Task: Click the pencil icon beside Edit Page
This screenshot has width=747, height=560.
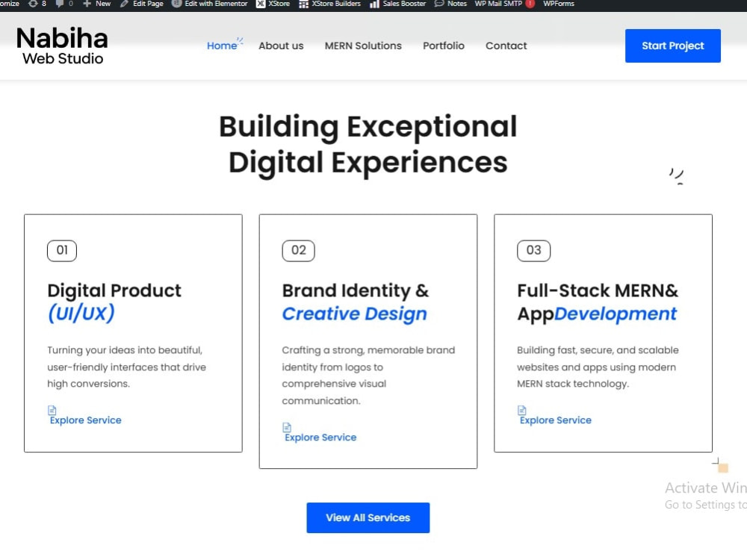Action: pos(124,4)
